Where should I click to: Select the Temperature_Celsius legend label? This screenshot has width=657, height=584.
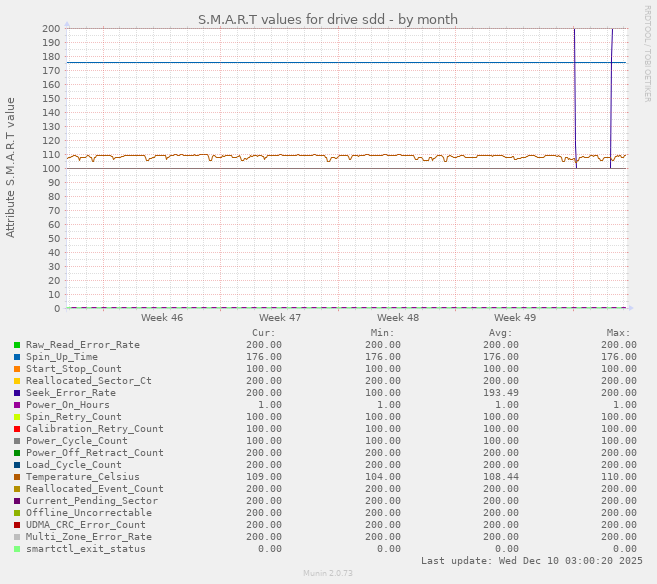(83, 477)
